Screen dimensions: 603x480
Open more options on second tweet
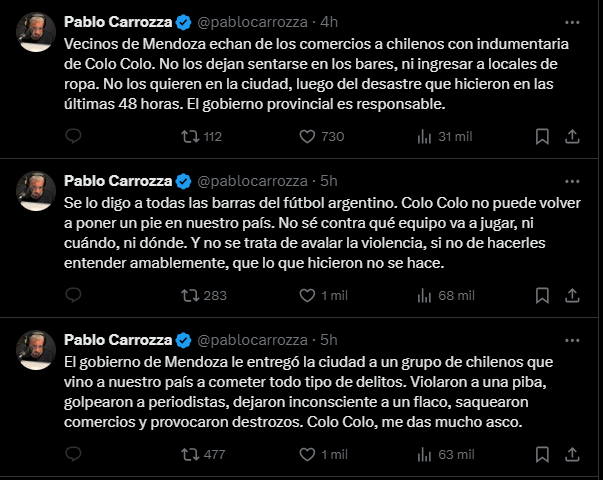(572, 181)
